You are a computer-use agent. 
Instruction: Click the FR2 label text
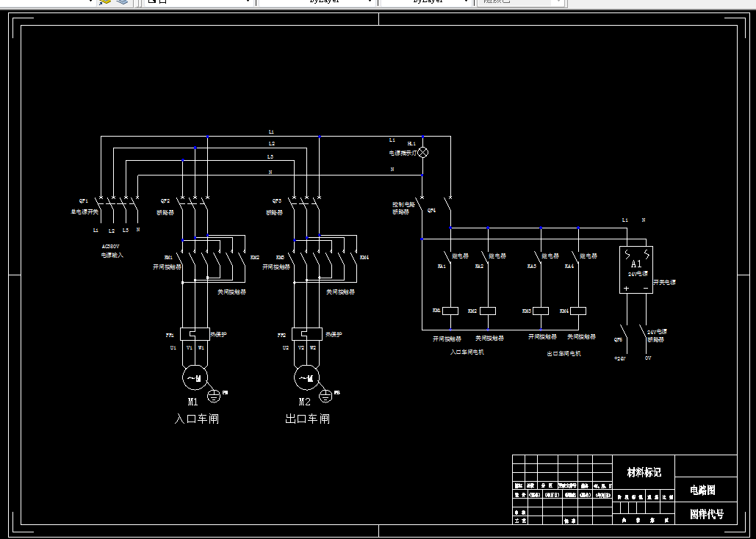coord(281,335)
